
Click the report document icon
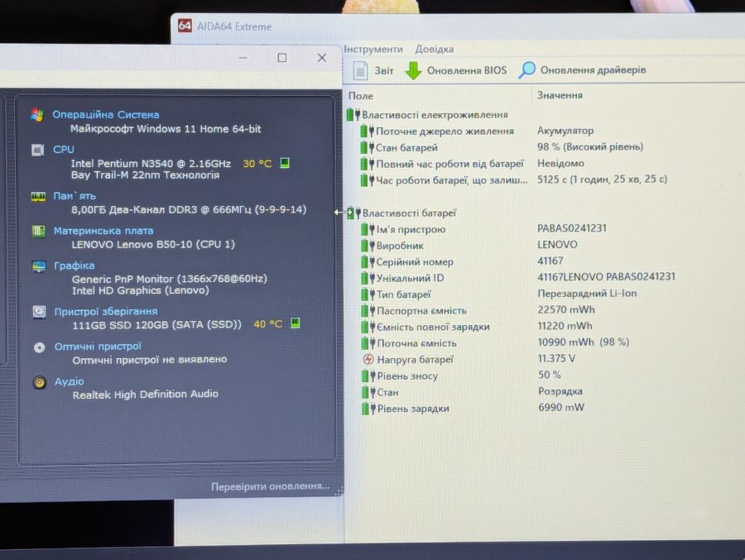pos(360,71)
